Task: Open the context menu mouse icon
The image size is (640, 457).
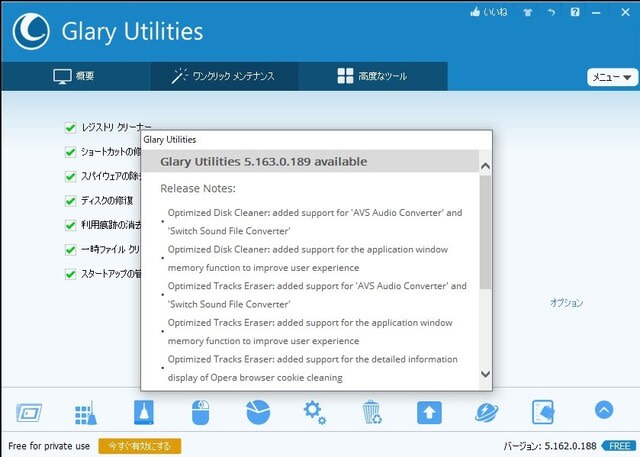Action: (x=200, y=413)
